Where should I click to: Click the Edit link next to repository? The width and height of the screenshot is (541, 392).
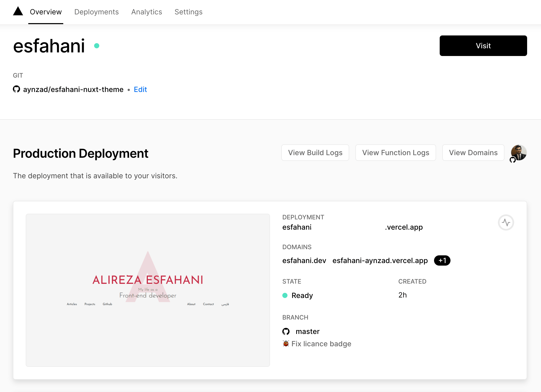140,89
